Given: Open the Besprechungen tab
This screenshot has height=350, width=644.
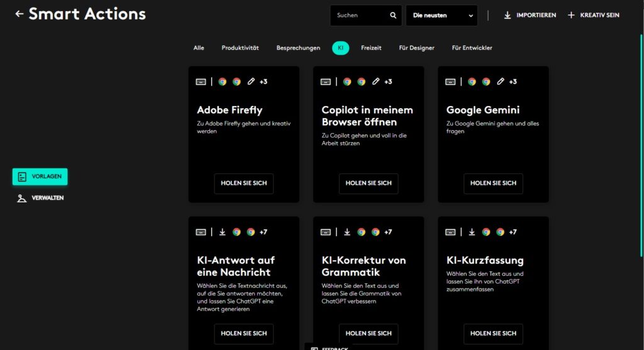Looking at the screenshot, I should point(298,48).
